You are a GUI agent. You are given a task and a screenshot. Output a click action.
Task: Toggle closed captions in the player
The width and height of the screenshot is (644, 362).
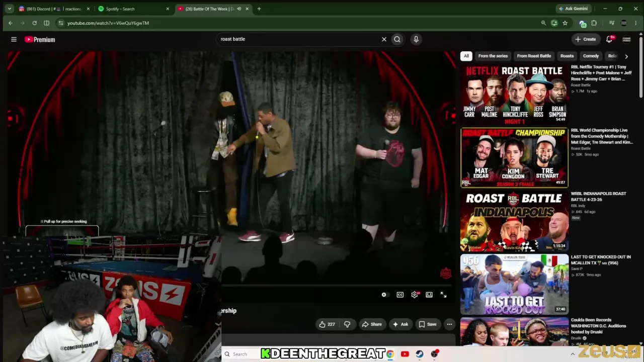pyautogui.click(x=400, y=295)
